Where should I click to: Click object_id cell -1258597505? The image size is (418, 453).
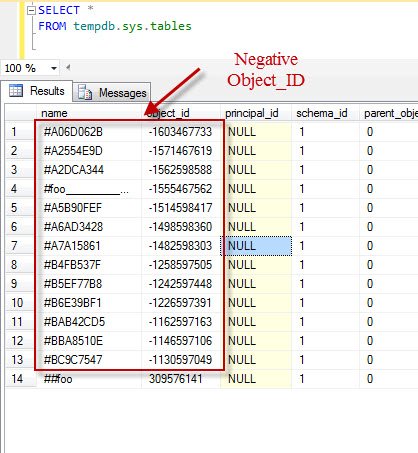(181, 265)
